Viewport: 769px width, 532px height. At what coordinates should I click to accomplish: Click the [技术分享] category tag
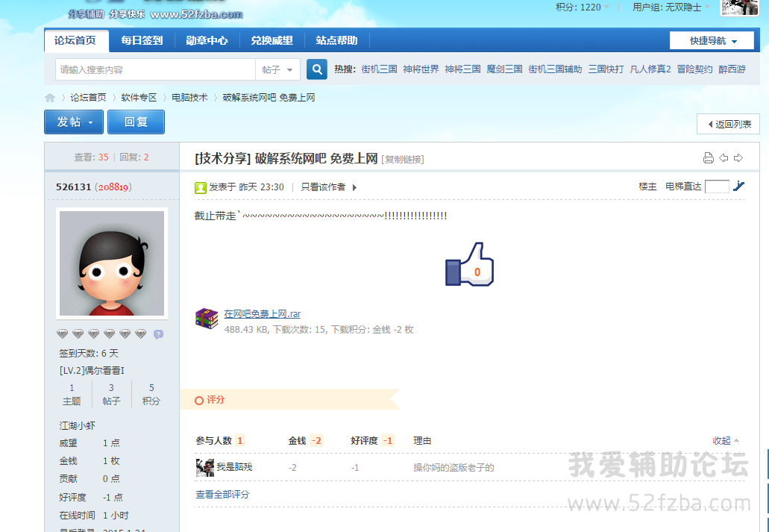click(223, 158)
